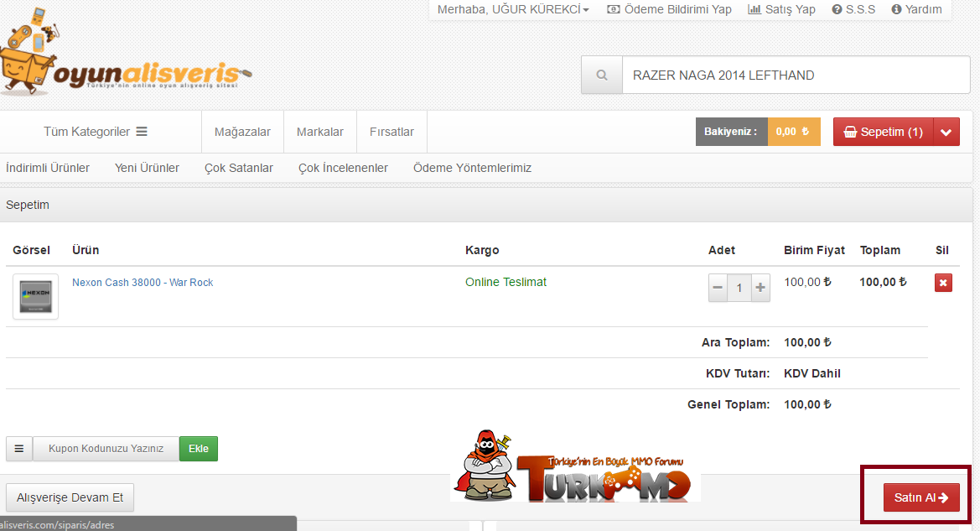Increase quantity with the plus button
980x531 pixels.
[760, 288]
